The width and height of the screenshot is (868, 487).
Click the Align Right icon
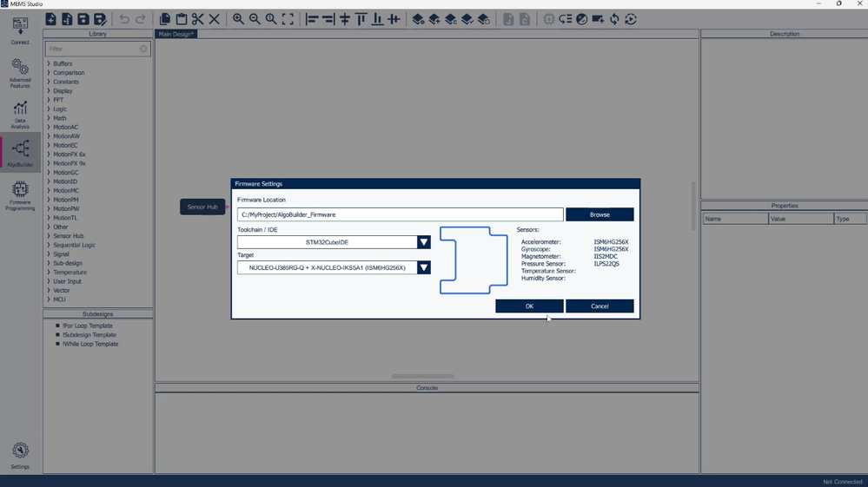tap(328, 19)
